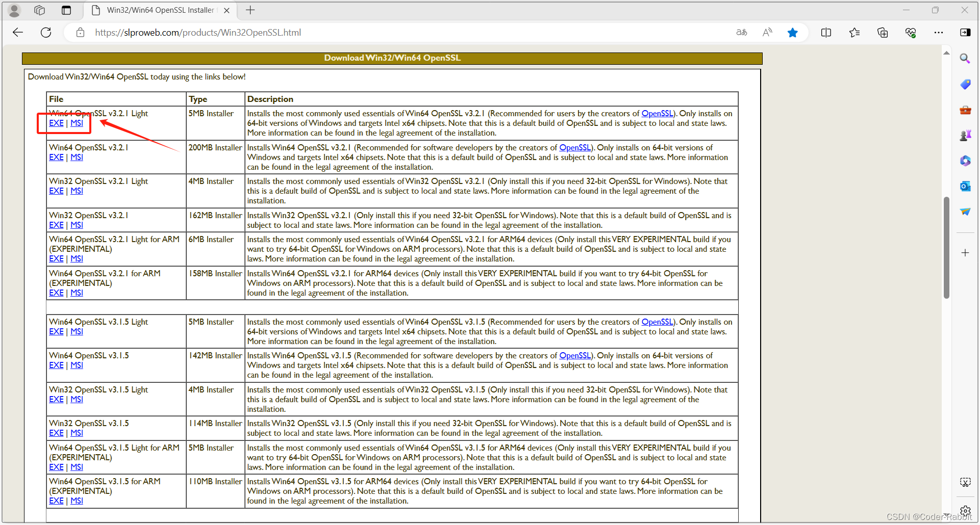Open OpenSSL link in Win64 v3.2.1 description

pos(575,148)
